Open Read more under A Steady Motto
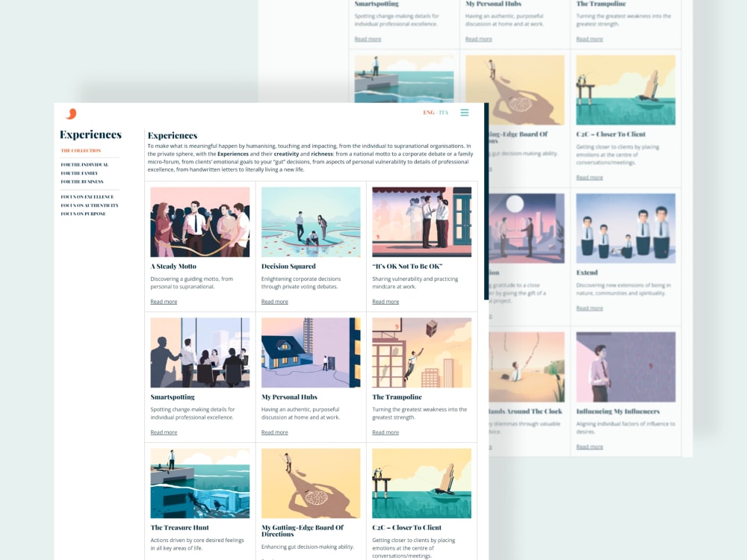747x560 pixels. tap(164, 302)
